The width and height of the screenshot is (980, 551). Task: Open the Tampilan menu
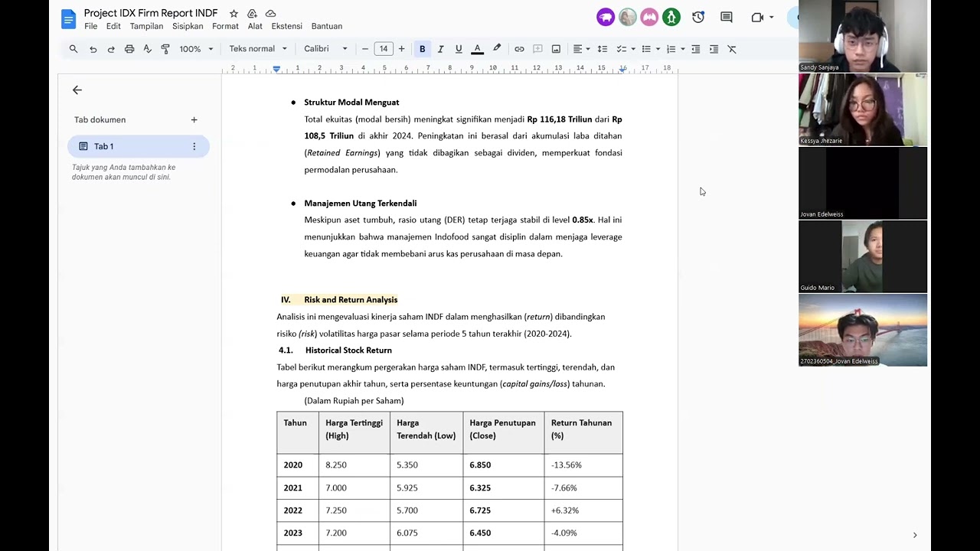pyautogui.click(x=146, y=26)
